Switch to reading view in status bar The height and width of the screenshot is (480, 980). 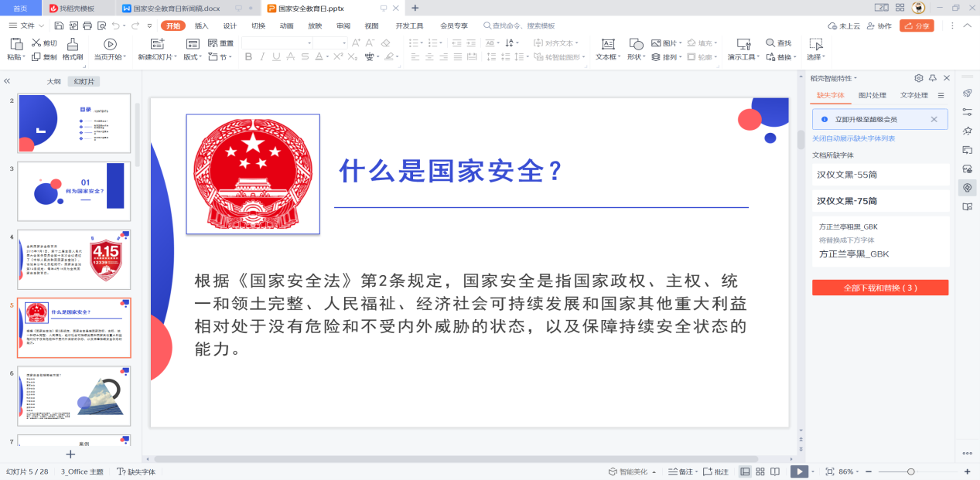775,471
